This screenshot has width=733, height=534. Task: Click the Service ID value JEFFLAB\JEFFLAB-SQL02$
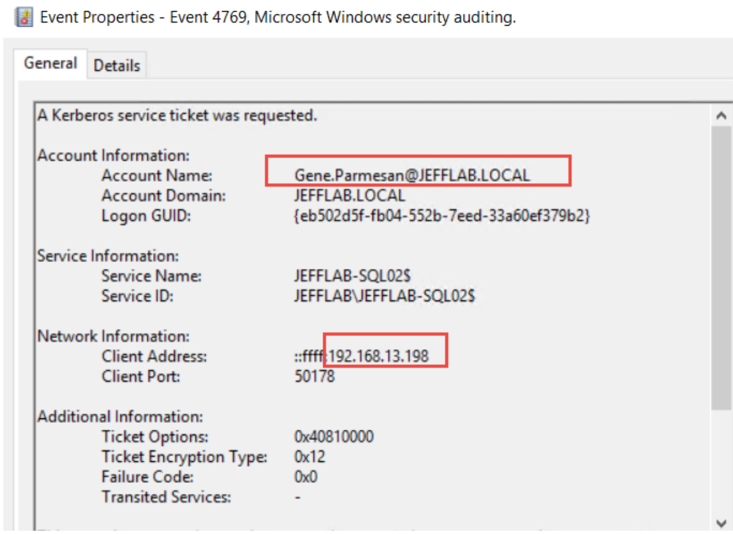click(x=384, y=296)
